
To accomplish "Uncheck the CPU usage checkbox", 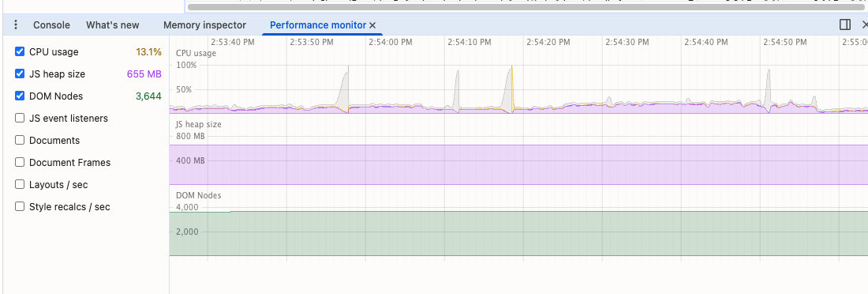I will 20,51.
